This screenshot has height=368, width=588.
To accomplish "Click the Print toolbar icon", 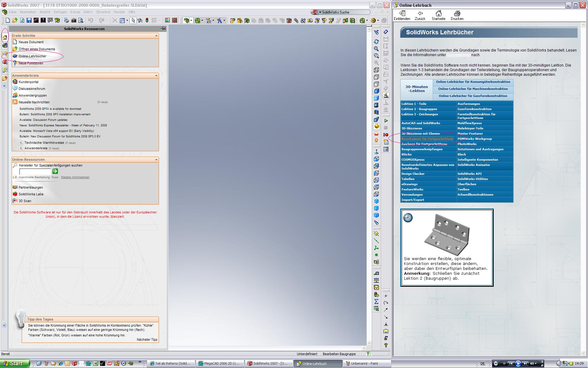I will click(x=66, y=21).
